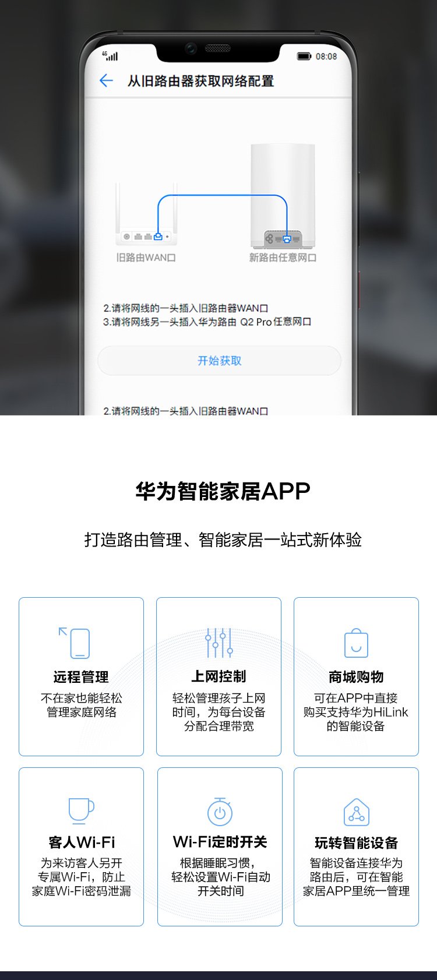Select the 商城购物 card title
This screenshot has height=980, width=437.
(x=356, y=677)
